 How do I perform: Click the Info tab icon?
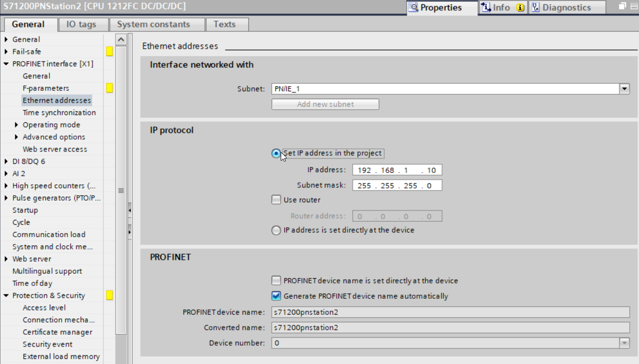click(486, 7)
